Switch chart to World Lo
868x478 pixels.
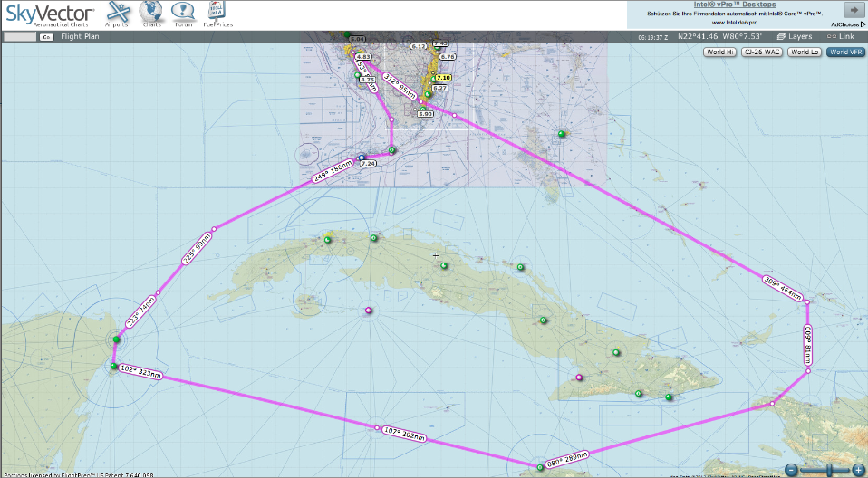(805, 53)
